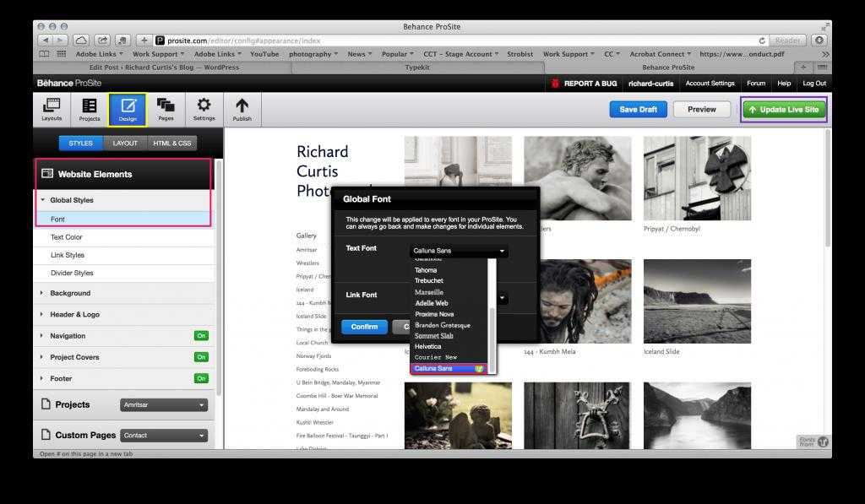The width and height of the screenshot is (865, 504).
Task: Click the Report a Bug icon
Action: 555,84
